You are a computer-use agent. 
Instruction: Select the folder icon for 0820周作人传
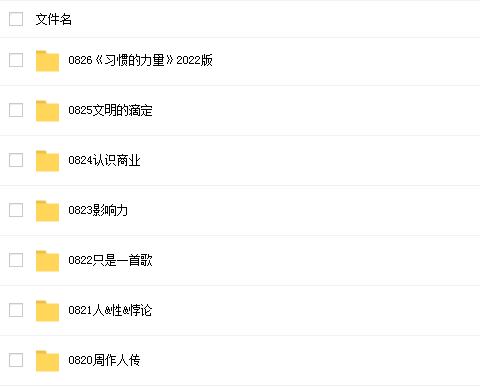tap(47, 361)
